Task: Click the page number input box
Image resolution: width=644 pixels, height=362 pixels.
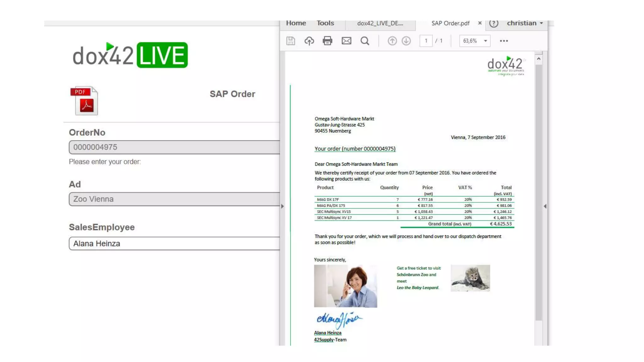Action: click(x=426, y=41)
